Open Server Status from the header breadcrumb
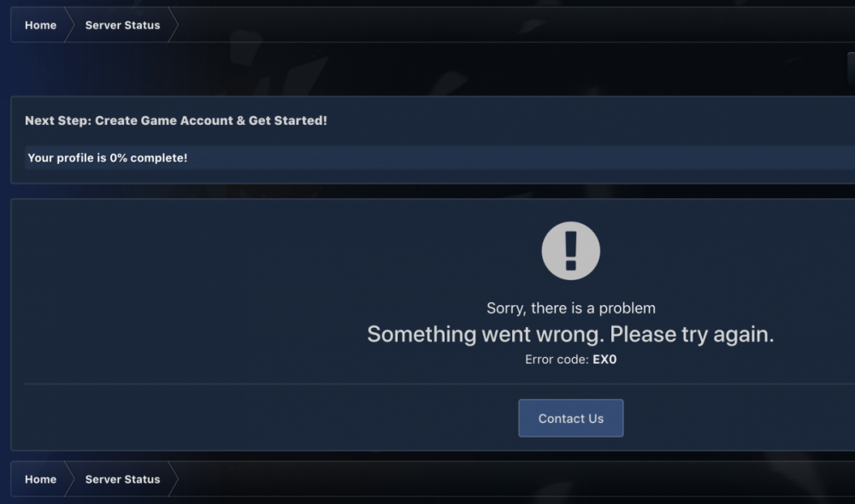The height and width of the screenshot is (504, 855). coord(122,25)
